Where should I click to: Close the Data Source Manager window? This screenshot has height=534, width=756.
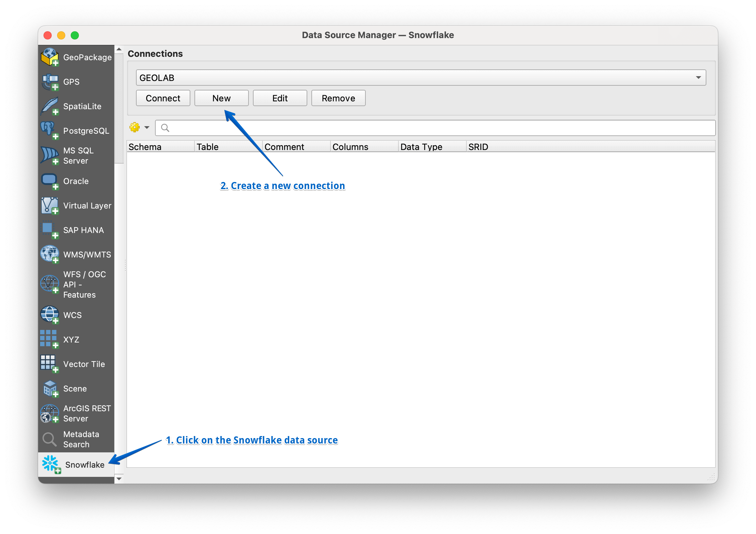48,35
